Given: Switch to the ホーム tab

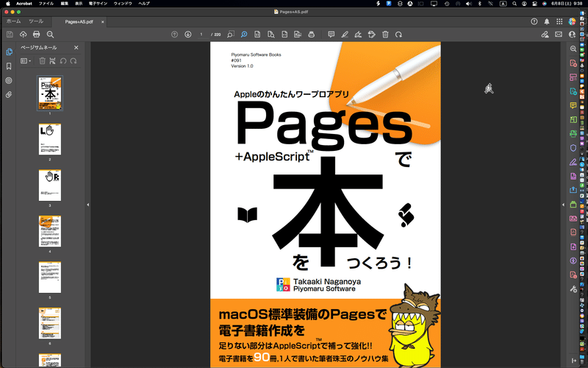Looking at the screenshot, I should (x=13, y=21).
